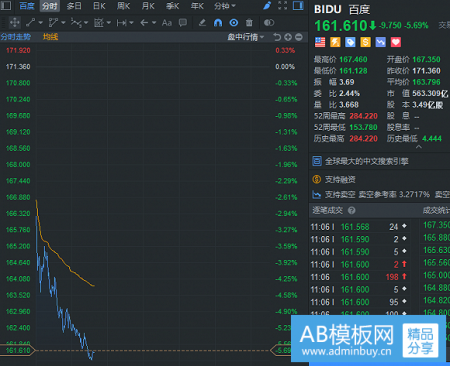Switch to the 周K tab
Screen dimensions: 450x366
point(124,6)
